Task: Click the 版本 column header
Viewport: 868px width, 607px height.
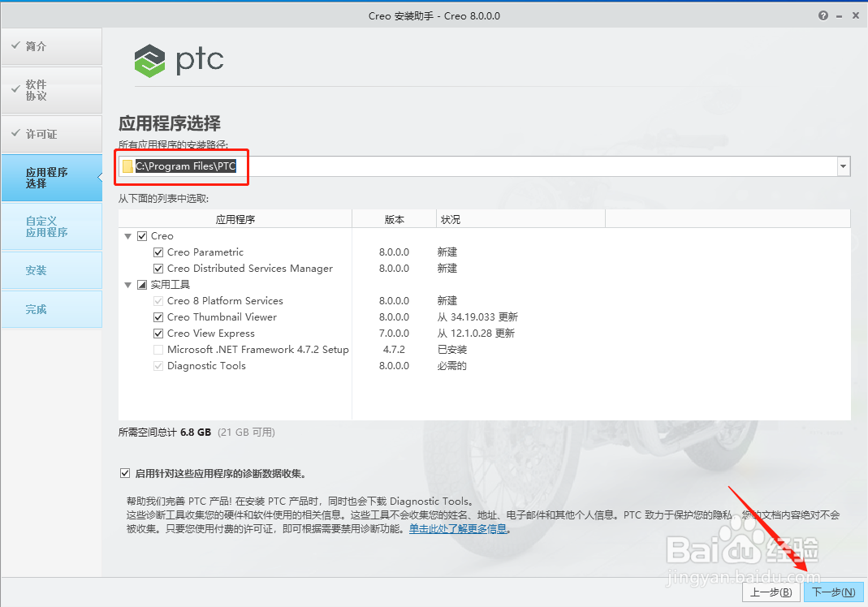Action: click(x=394, y=219)
